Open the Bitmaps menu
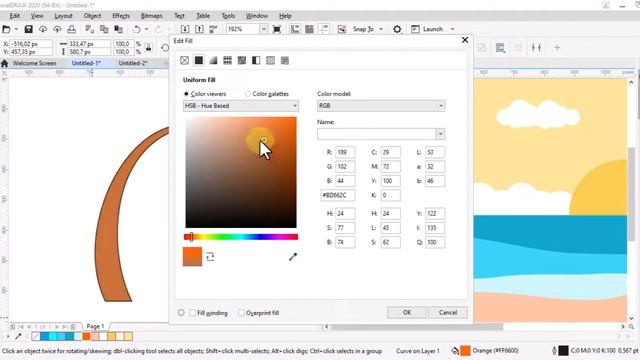640x360 pixels. (151, 16)
